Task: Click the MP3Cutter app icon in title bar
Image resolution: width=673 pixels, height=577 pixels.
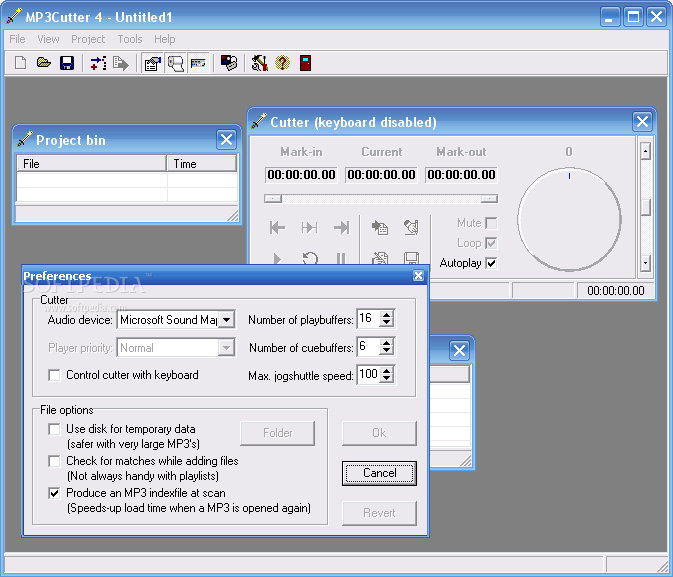Action: coord(14,16)
